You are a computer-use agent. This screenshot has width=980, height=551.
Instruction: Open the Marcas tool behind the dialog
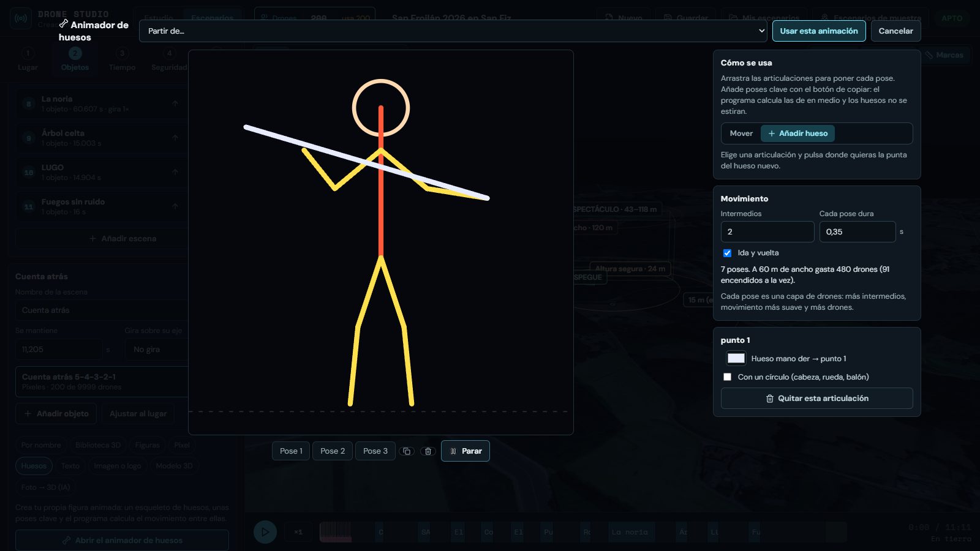pyautogui.click(x=944, y=55)
